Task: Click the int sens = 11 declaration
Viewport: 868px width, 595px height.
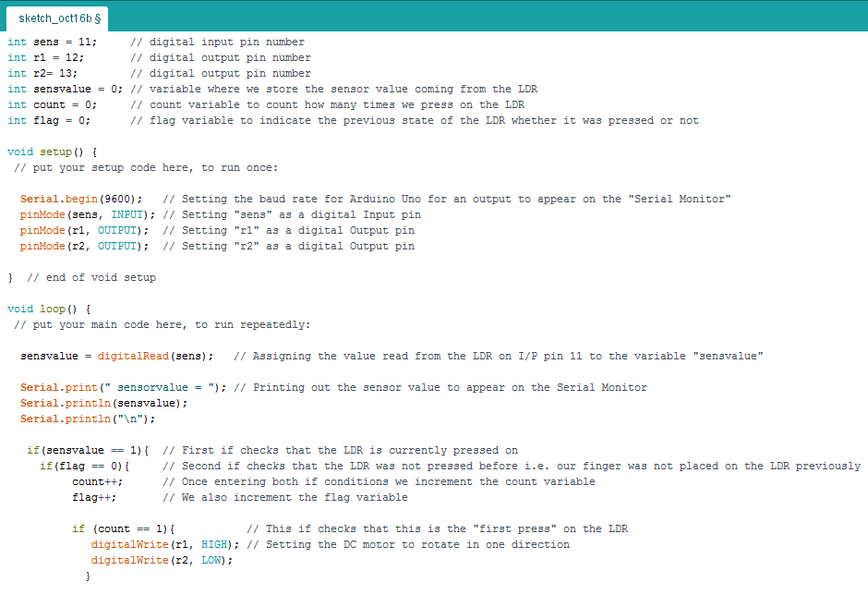Action: [52, 42]
